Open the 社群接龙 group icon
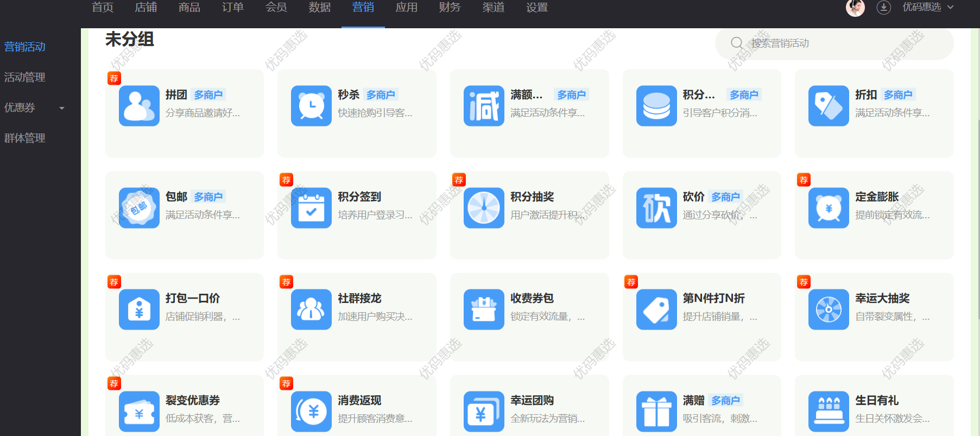 tap(311, 309)
